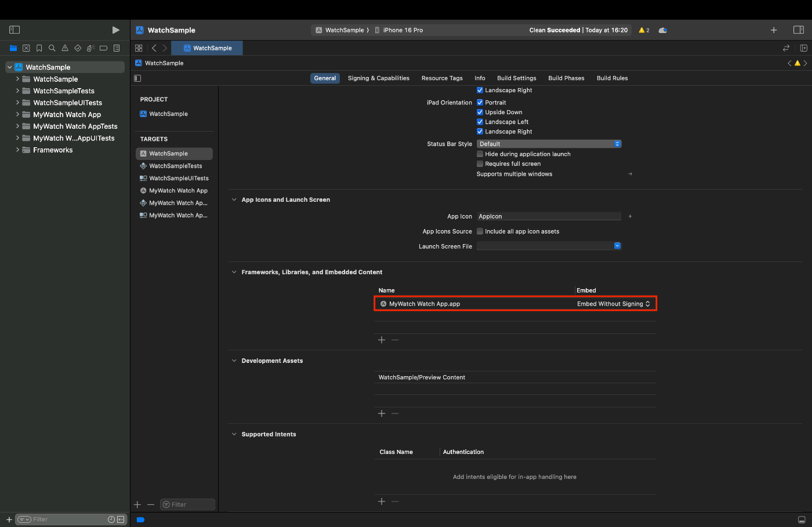The width and height of the screenshot is (812, 527).
Task: Open the Breakpoint navigator icon
Action: tap(103, 48)
